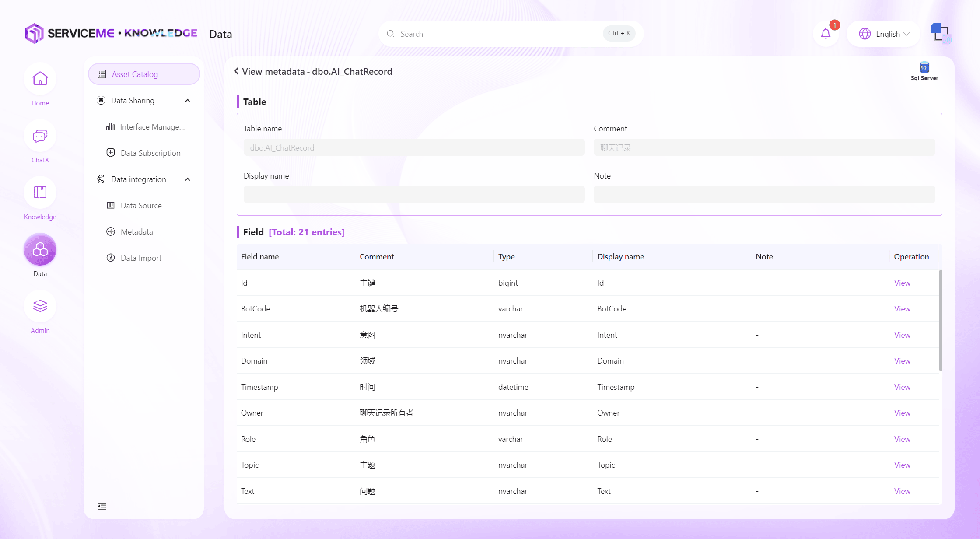Click View link for BotCode field
This screenshot has height=539, width=980.
(902, 309)
